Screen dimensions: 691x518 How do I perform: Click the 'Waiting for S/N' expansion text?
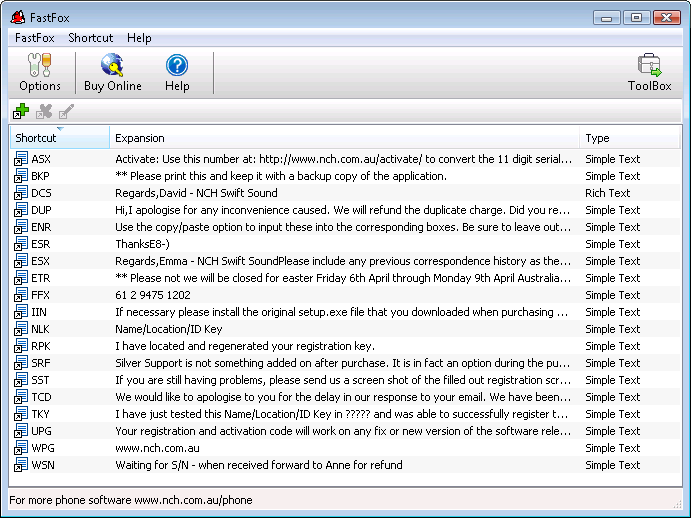[x=259, y=465]
